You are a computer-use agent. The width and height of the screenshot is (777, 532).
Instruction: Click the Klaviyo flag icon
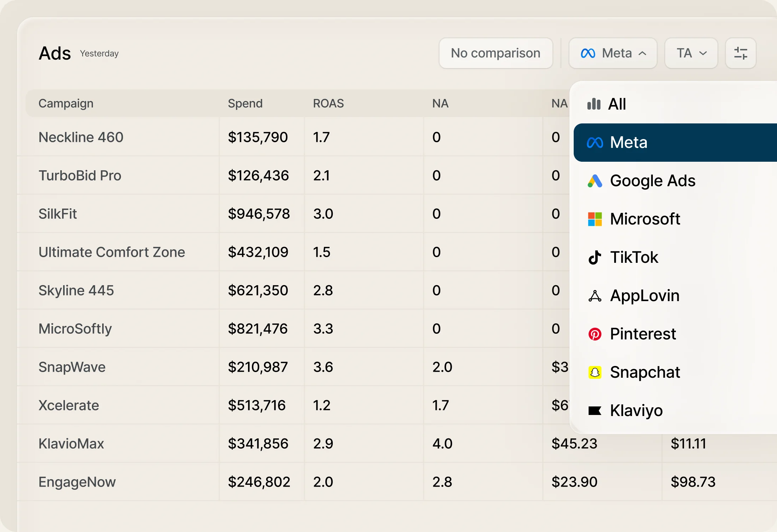tap(595, 411)
